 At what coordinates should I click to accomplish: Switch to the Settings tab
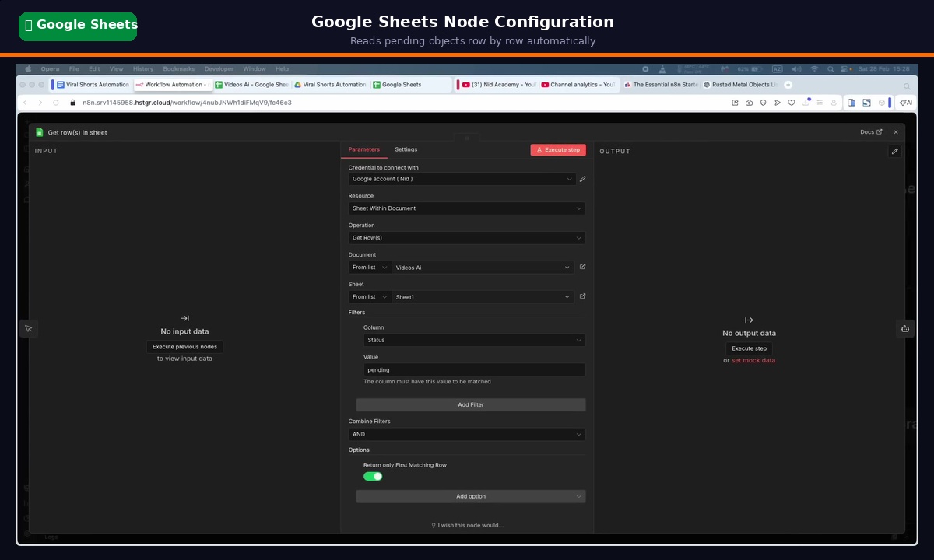pyautogui.click(x=406, y=149)
